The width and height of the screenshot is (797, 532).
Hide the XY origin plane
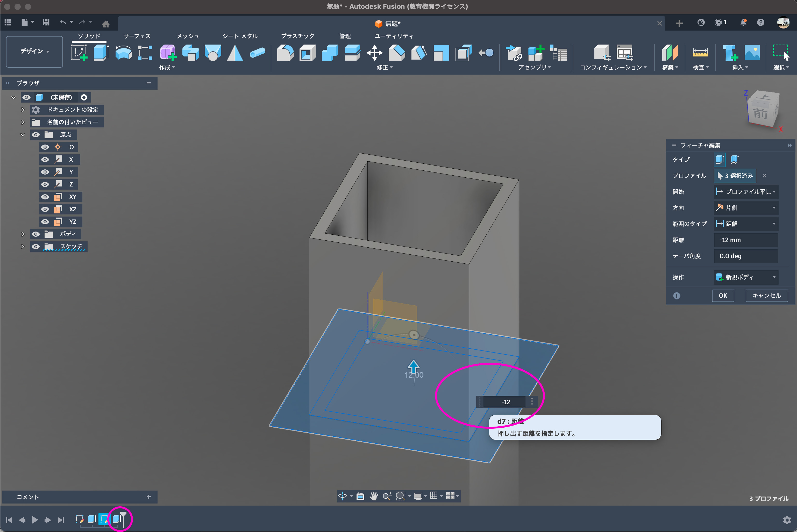click(x=45, y=197)
